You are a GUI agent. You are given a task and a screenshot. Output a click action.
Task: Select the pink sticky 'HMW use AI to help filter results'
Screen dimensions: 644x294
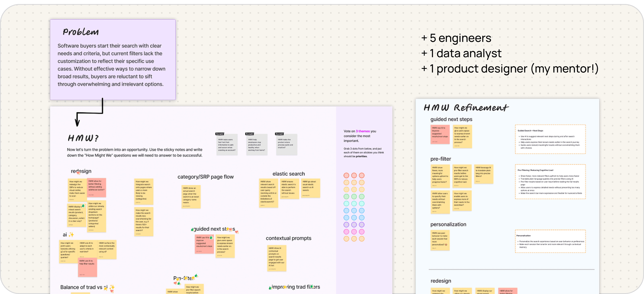[87, 268]
